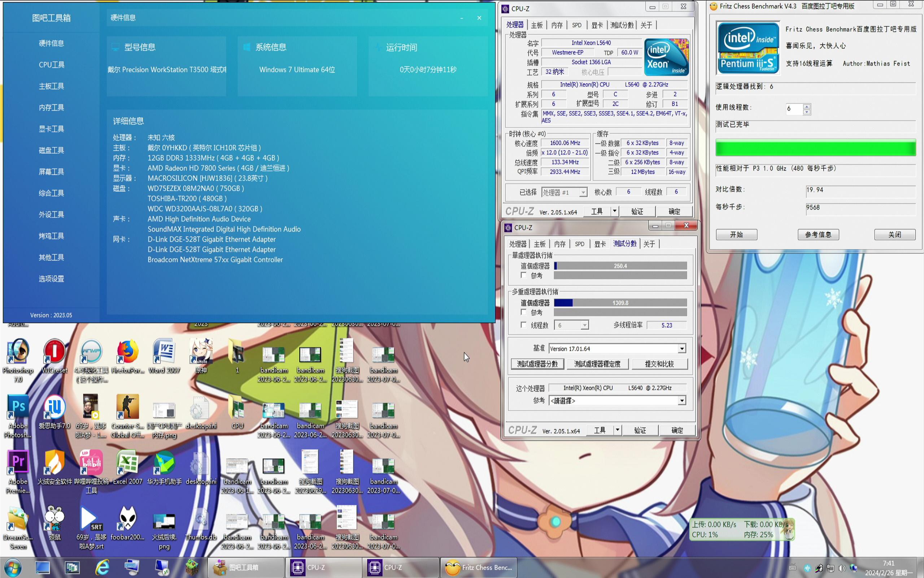The image size is (924, 578).
Task: Launch the 原神 desktop shortcut
Action: 201,355
